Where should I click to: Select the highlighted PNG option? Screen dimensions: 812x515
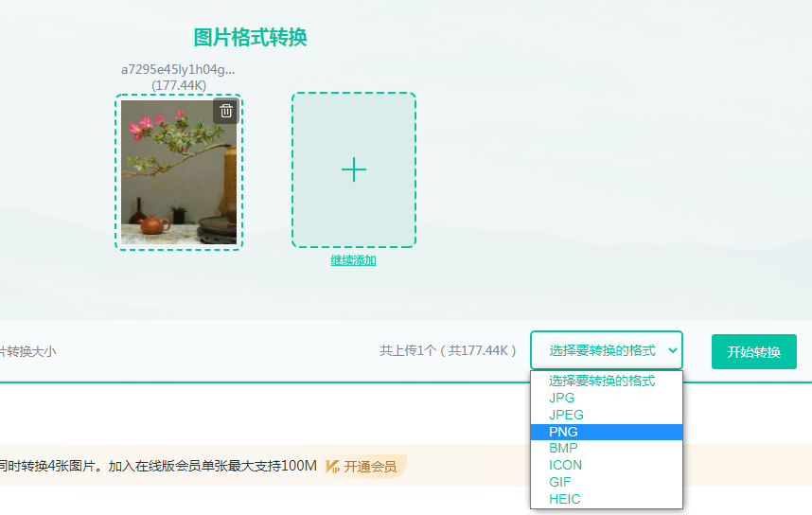pyautogui.click(x=607, y=432)
